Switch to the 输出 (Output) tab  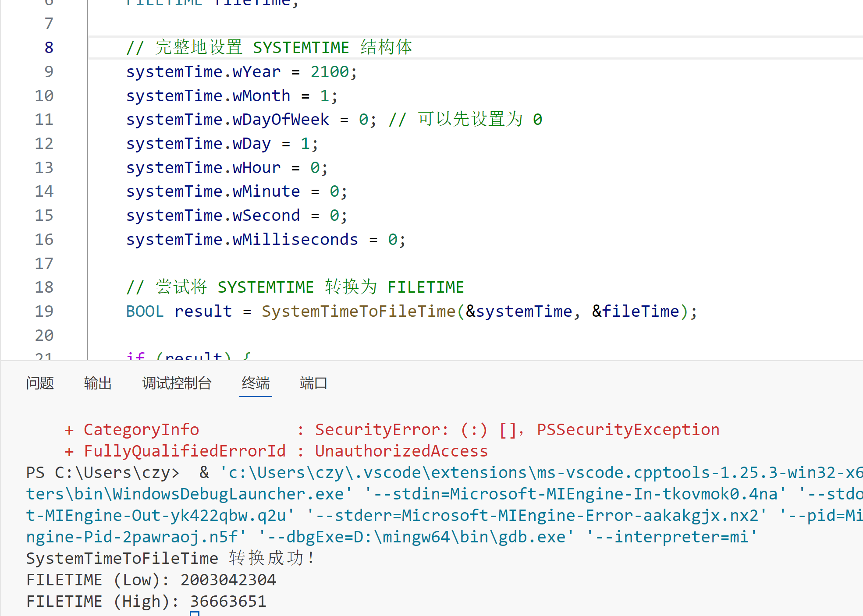[98, 383]
